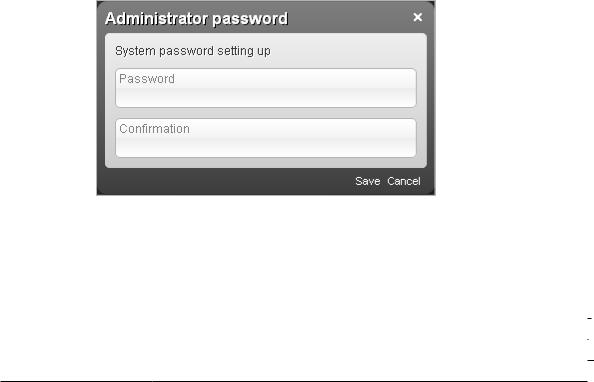Click the Cancel button

[x=403, y=181]
